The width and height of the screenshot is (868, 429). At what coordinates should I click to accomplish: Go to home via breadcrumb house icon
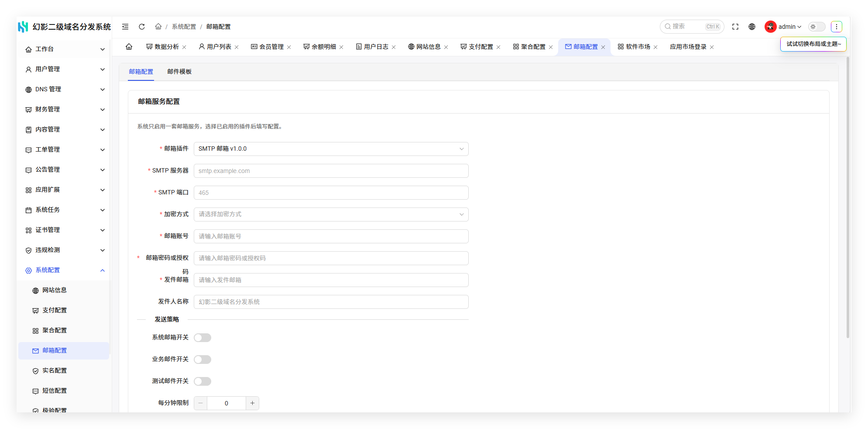tap(158, 27)
